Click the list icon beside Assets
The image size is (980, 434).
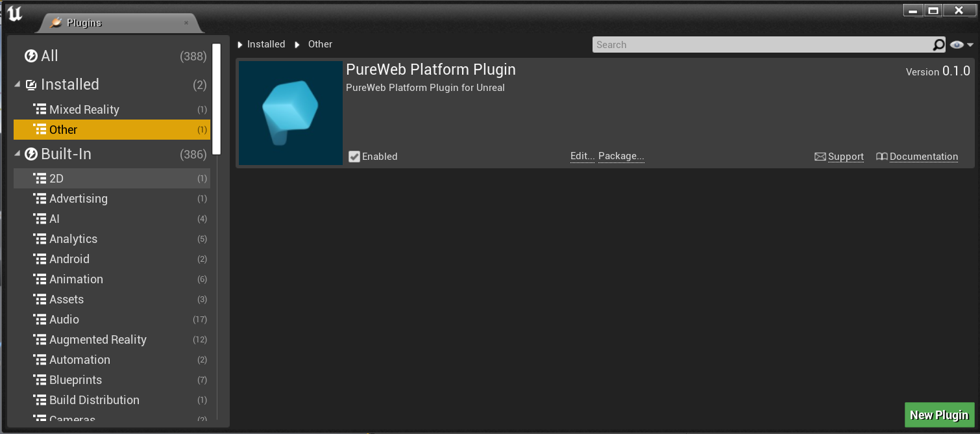[x=40, y=299]
